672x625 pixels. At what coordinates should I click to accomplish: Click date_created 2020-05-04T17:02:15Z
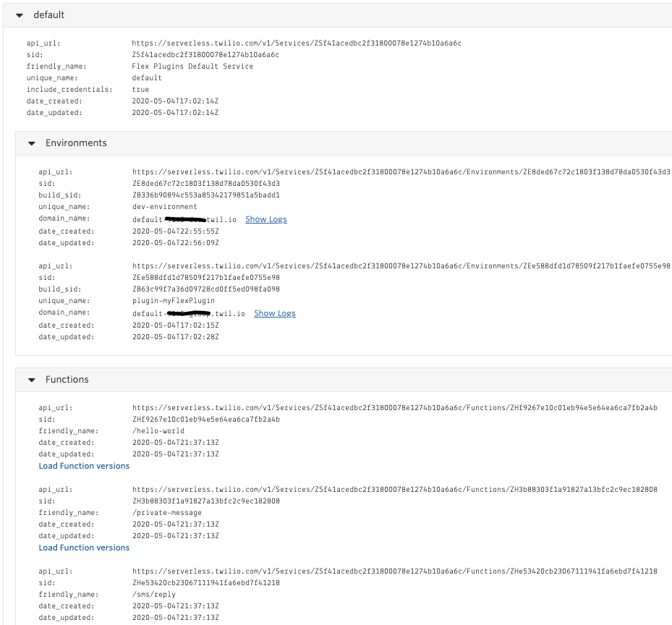[176, 326]
